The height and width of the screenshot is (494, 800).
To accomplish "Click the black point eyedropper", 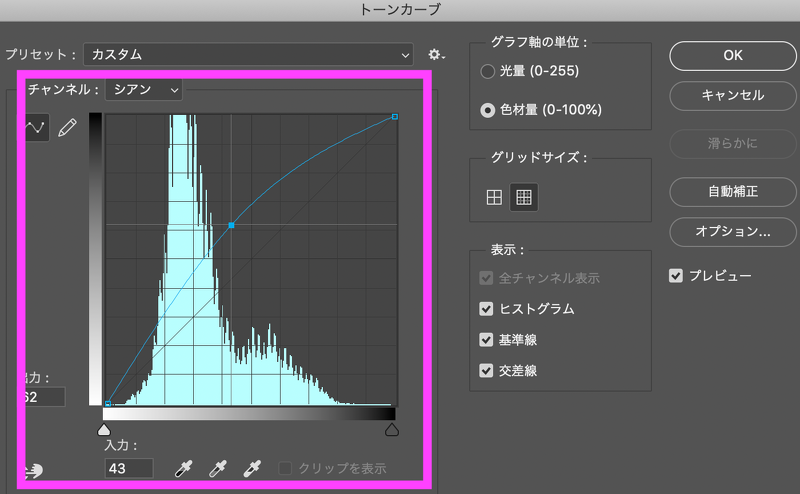I will 184,468.
